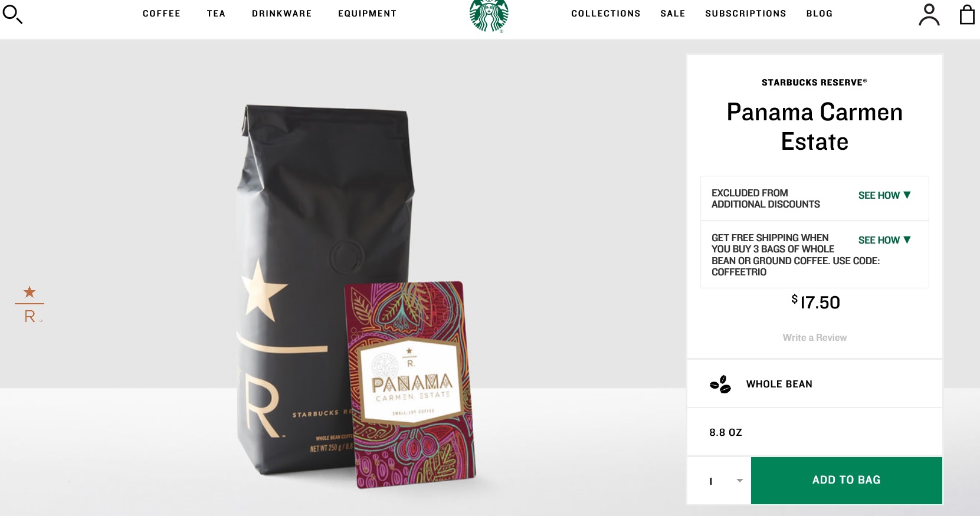Open the account profile icon
The image size is (980, 516).
click(929, 15)
